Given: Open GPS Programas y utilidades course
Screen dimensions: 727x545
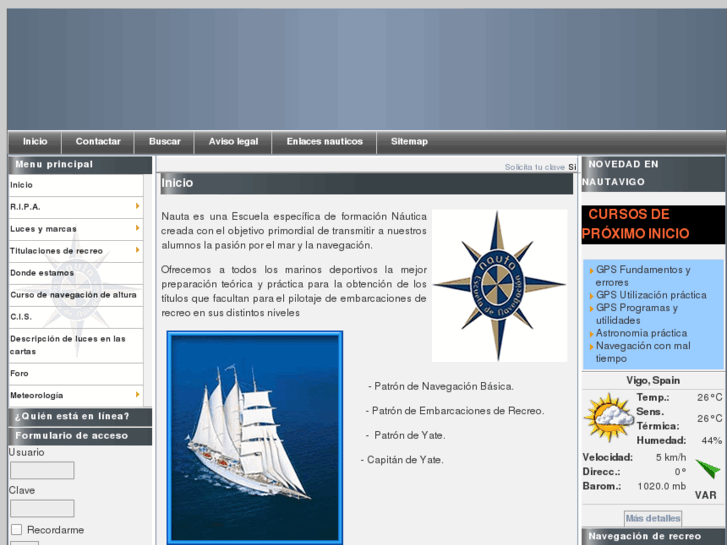Looking at the screenshot, I should coord(637,314).
